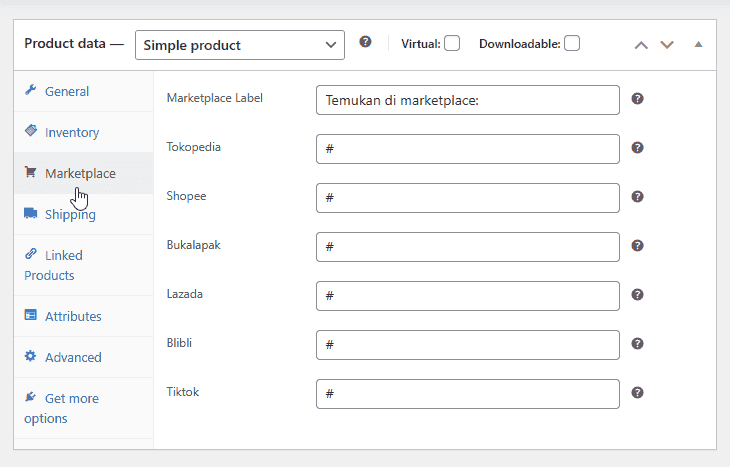
Task: Focus the Tokopedia URL field
Action: pos(468,149)
